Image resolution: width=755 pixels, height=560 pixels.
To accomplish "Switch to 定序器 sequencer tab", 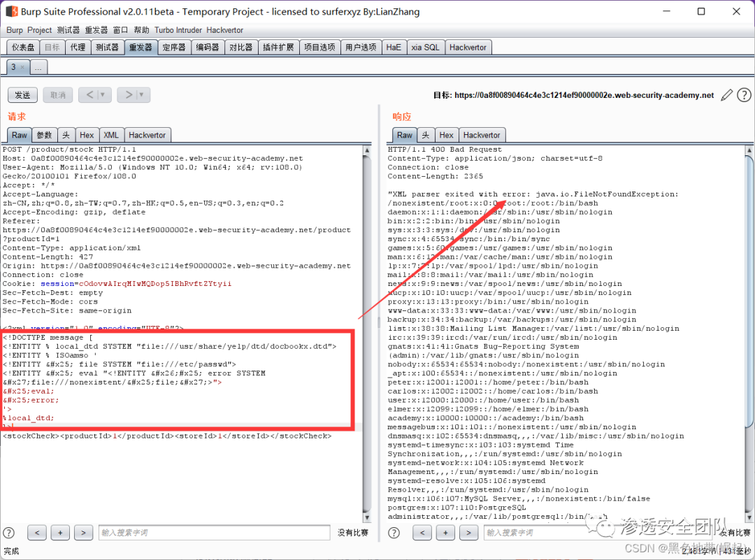I will [174, 47].
